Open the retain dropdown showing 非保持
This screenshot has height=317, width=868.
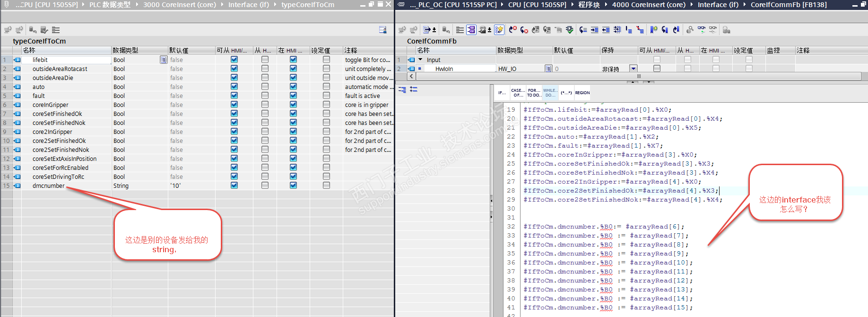click(634, 69)
